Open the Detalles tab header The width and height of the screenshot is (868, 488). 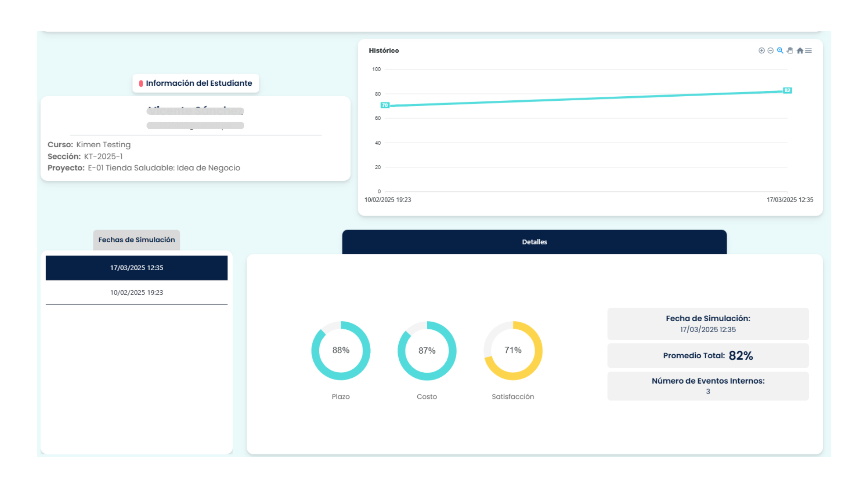pyautogui.click(x=534, y=242)
